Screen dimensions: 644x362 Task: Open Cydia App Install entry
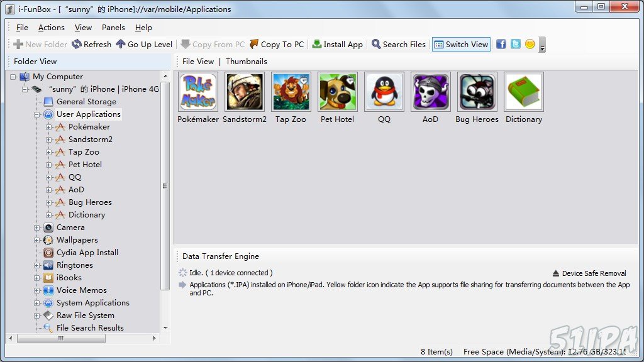tap(87, 253)
